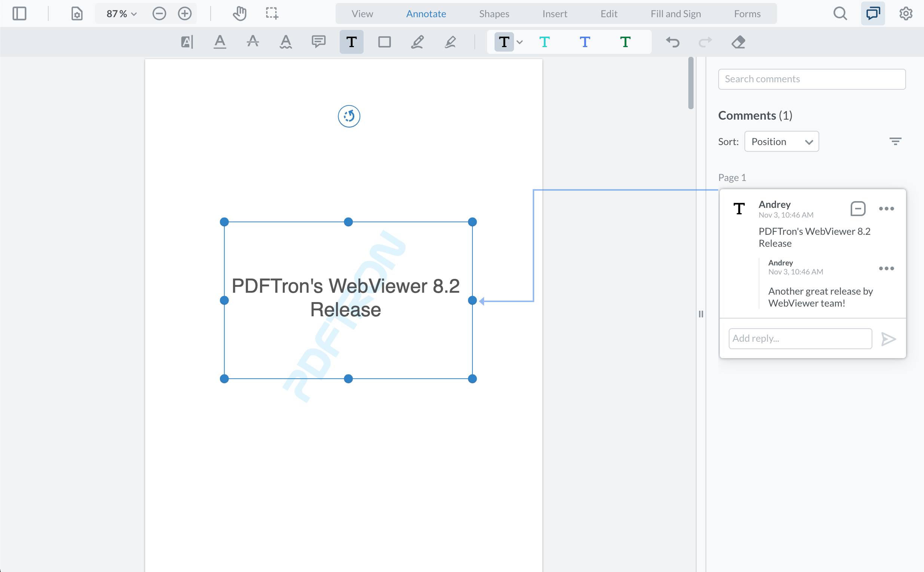Click the comment text 'PDFTron's WebViewer 8.2 Release'
The image size is (924, 572).
point(814,237)
